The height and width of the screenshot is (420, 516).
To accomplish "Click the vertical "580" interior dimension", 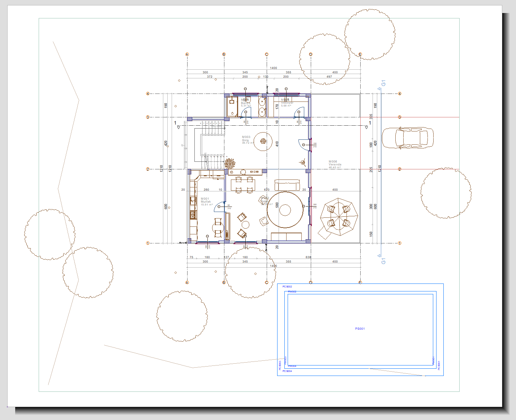I will pos(277,205).
